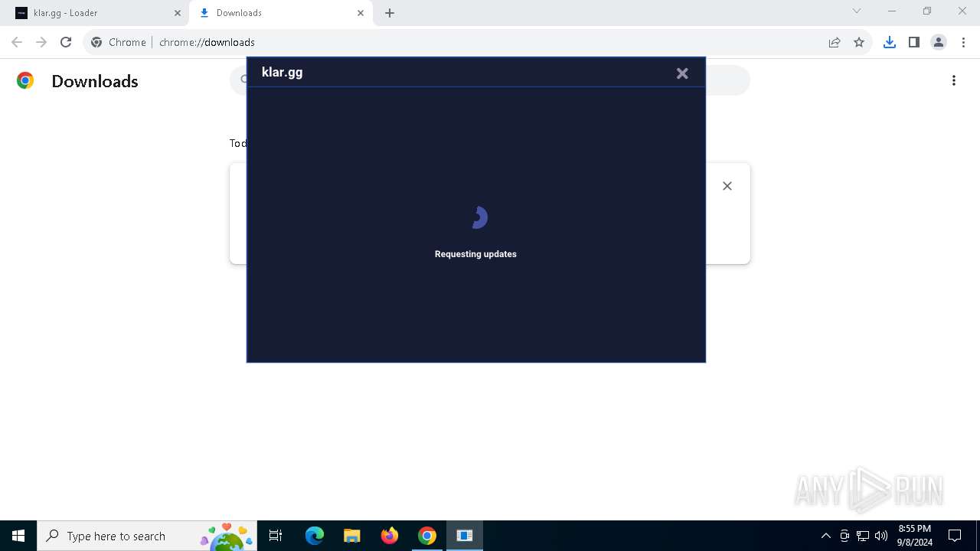The width and height of the screenshot is (980, 551).
Task: Launch Microsoft Edge from taskbar
Action: [315, 536]
